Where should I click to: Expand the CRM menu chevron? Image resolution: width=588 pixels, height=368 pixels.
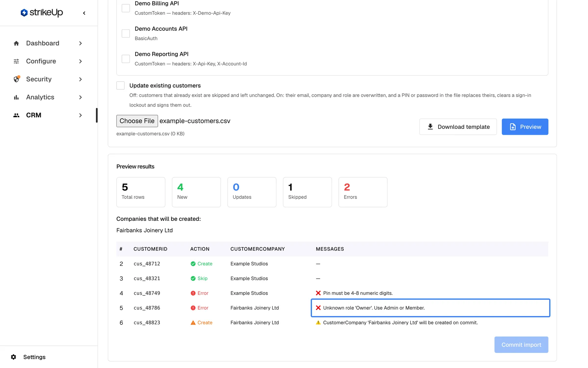coord(80,115)
